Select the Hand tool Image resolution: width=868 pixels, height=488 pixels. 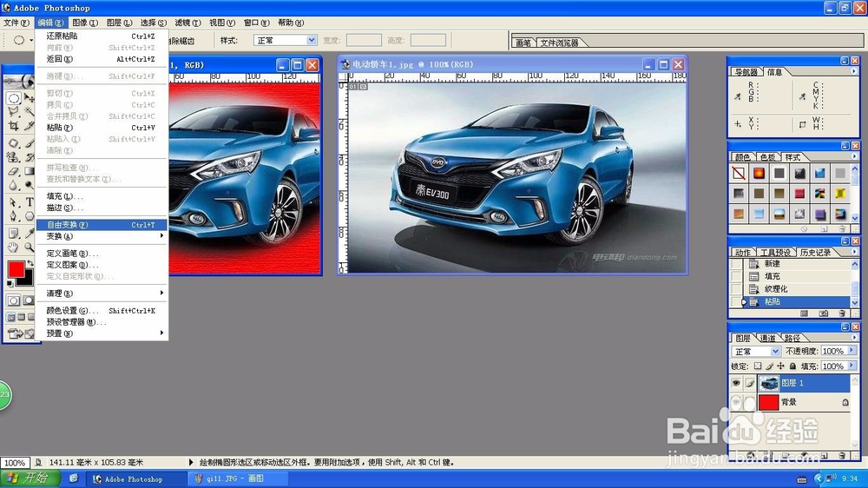(13, 247)
